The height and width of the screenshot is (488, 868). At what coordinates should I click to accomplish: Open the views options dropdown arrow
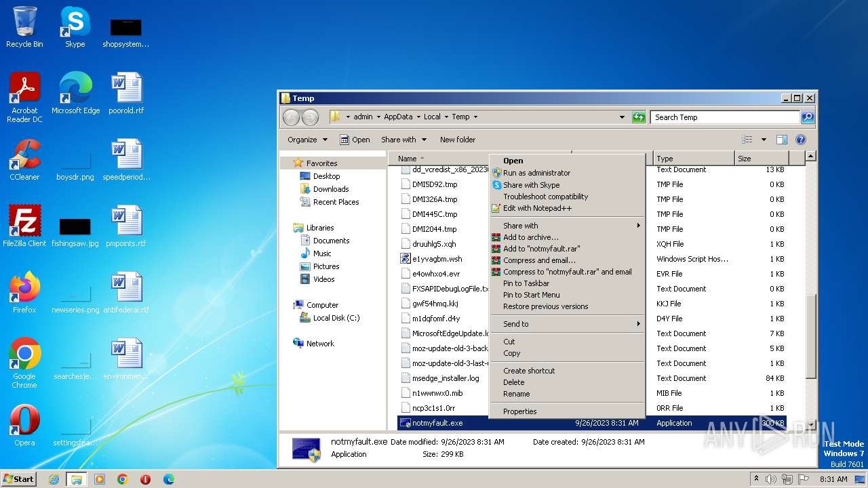764,140
